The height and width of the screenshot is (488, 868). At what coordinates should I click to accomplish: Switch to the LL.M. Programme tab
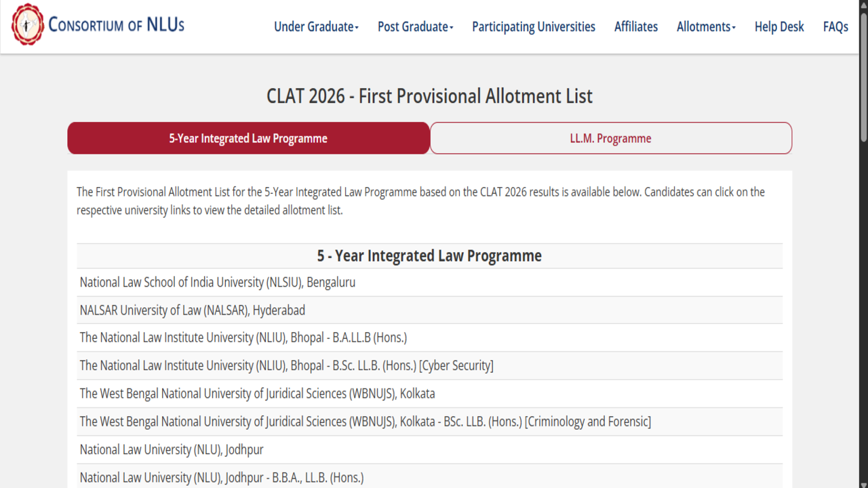click(x=610, y=138)
